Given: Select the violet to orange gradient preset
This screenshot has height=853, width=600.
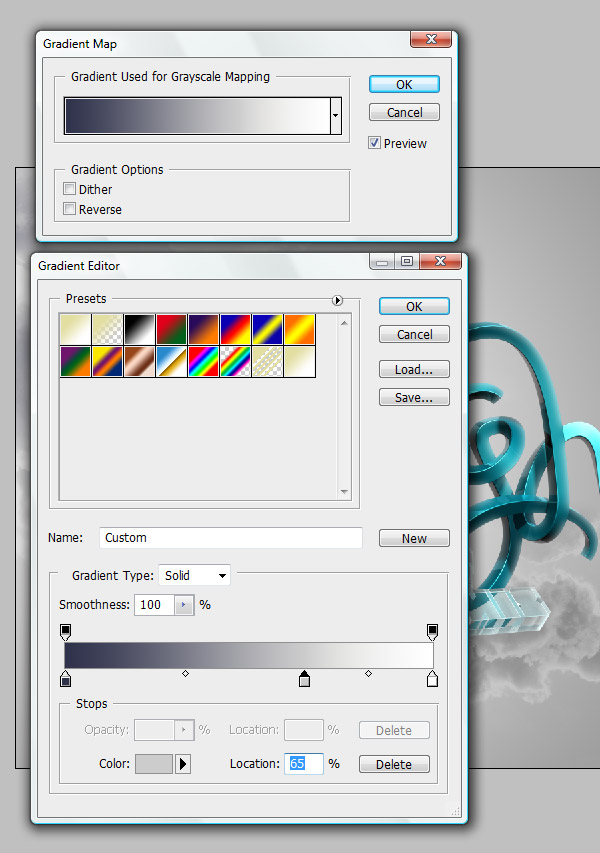Looking at the screenshot, I should (204, 329).
